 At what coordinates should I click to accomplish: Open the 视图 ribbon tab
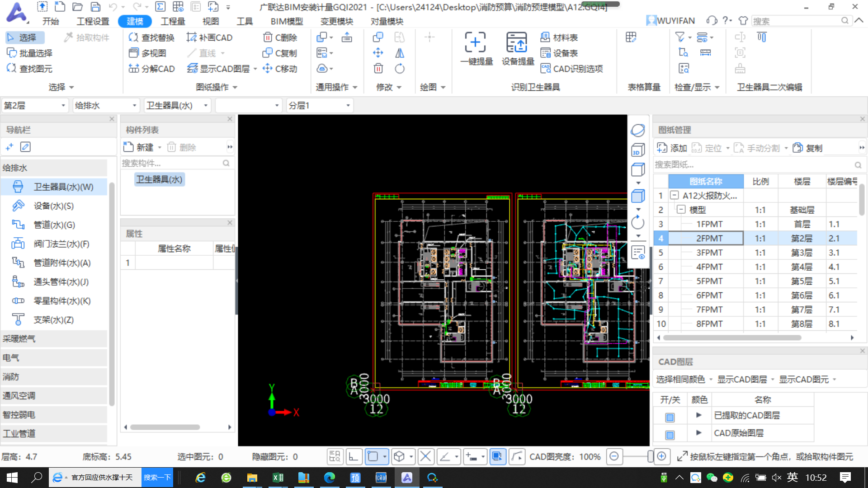[x=210, y=21]
